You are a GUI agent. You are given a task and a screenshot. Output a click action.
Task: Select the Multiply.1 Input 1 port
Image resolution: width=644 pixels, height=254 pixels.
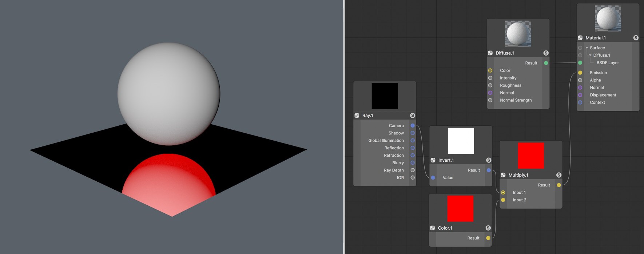pos(503,193)
